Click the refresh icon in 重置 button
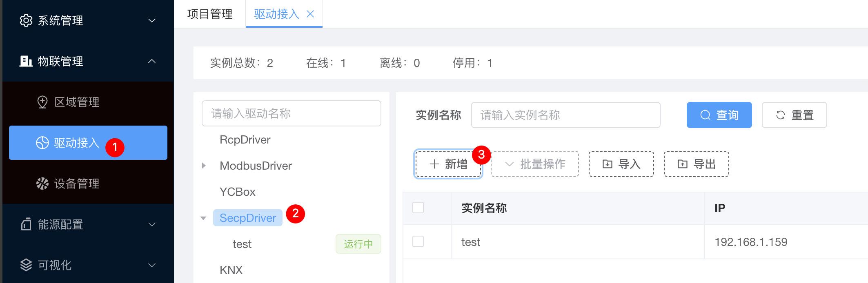The height and width of the screenshot is (283, 868). click(x=781, y=115)
